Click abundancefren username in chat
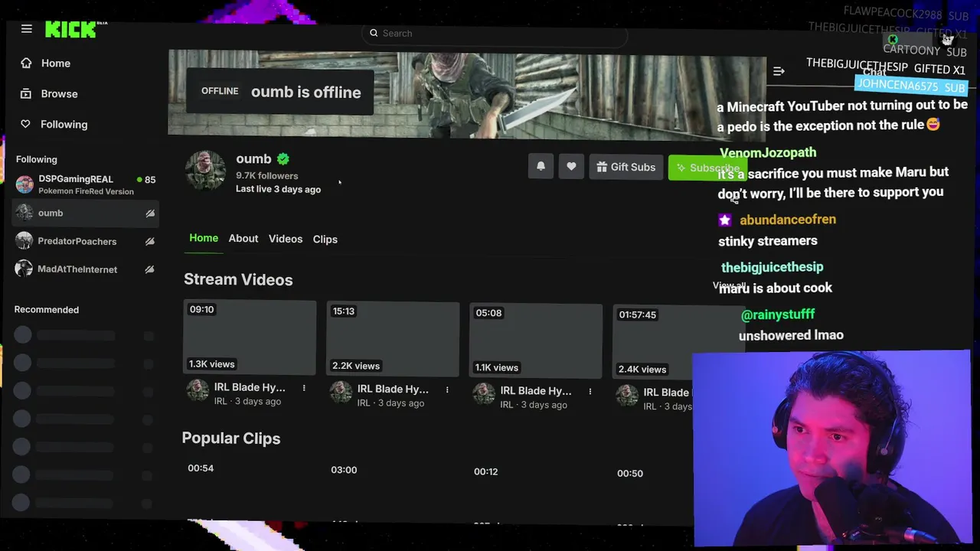 click(788, 220)
